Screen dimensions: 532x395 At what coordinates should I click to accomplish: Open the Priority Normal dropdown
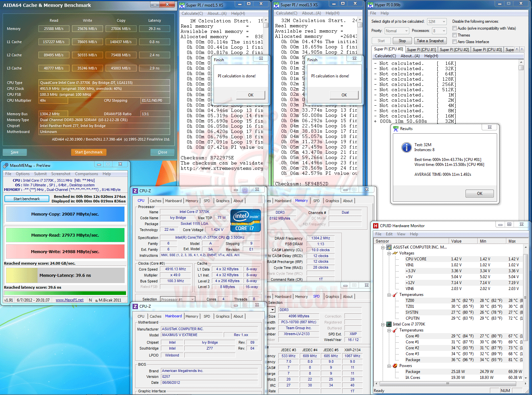click(397, 31)
